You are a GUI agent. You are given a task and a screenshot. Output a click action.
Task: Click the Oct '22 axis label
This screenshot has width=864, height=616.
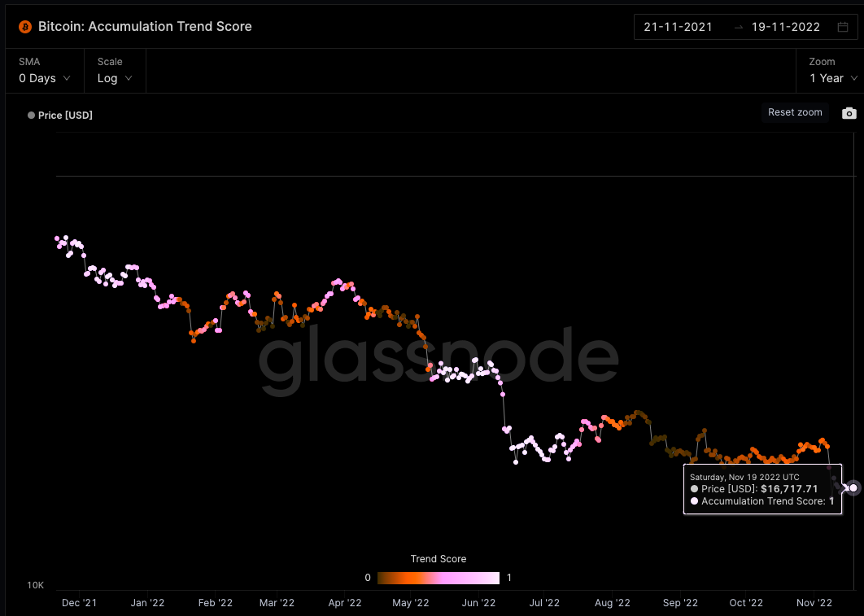[746, 603]
